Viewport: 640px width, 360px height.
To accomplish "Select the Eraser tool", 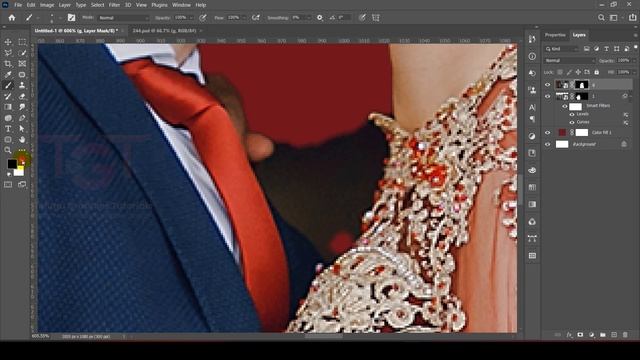I will (x=22, y=96).
